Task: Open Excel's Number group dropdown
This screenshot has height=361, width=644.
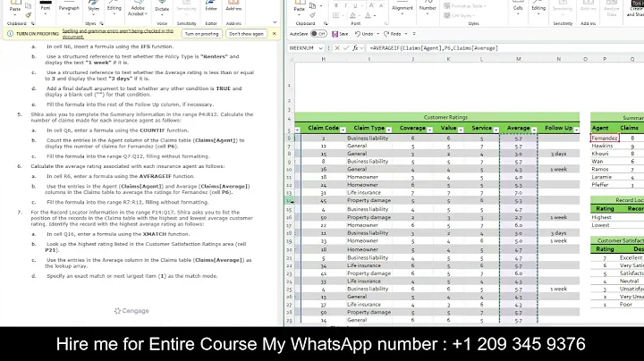Action: (x=428, y=7)
